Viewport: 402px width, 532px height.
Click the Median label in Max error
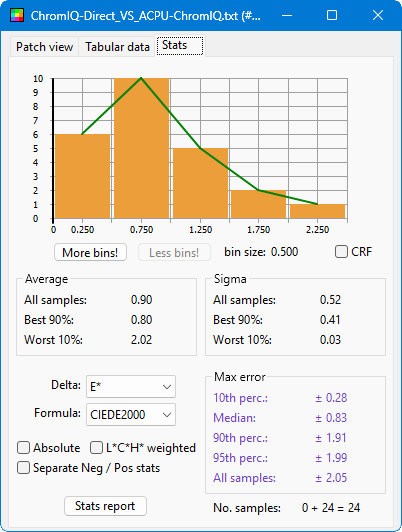[x=234, y=418]
